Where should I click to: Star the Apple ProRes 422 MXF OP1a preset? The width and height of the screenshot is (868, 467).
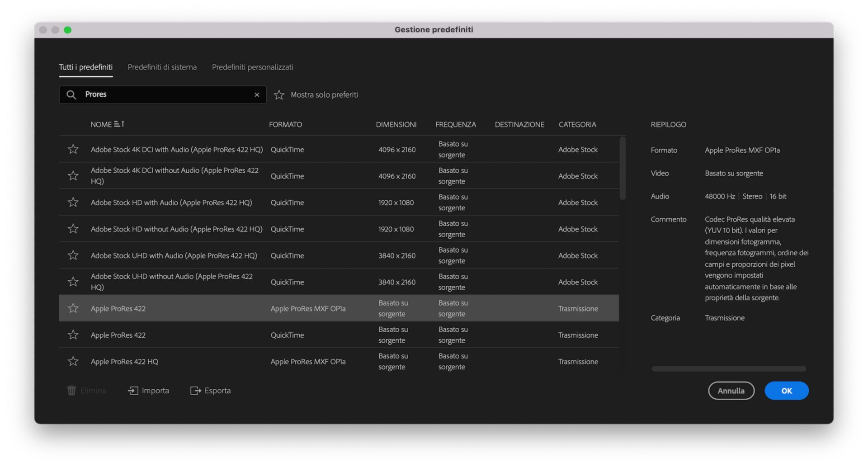[x=73, y=308]
